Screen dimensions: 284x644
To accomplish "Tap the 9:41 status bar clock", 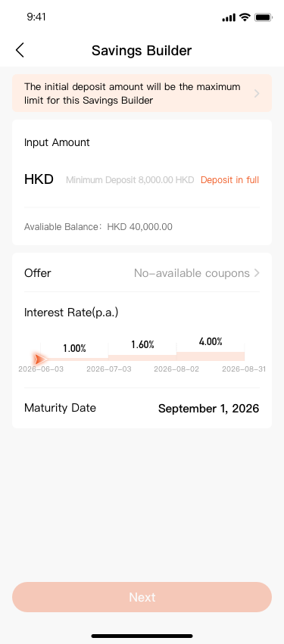I will pyautogui.click(x=36, y=17).
